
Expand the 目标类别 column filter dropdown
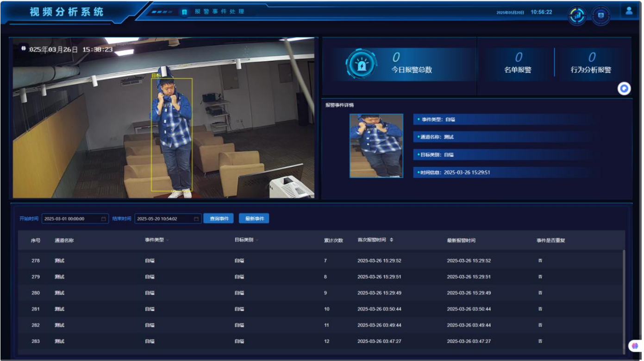tap(257, 240)
